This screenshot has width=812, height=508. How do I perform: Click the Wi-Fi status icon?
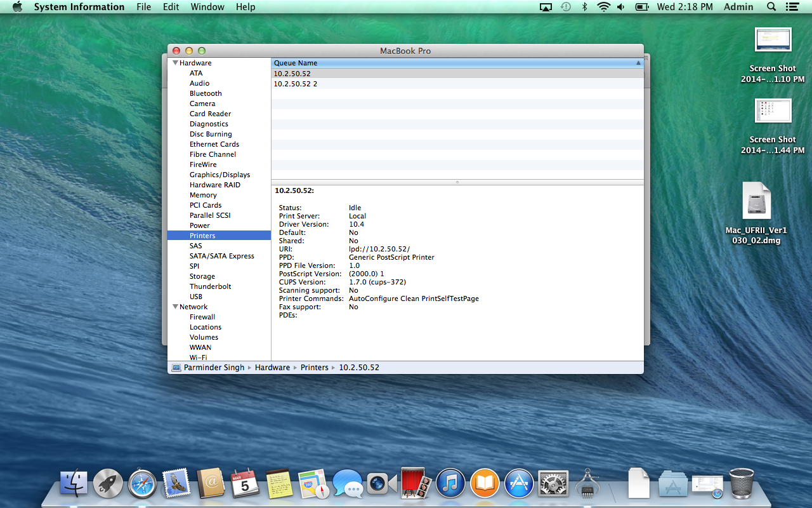point(603,7)
